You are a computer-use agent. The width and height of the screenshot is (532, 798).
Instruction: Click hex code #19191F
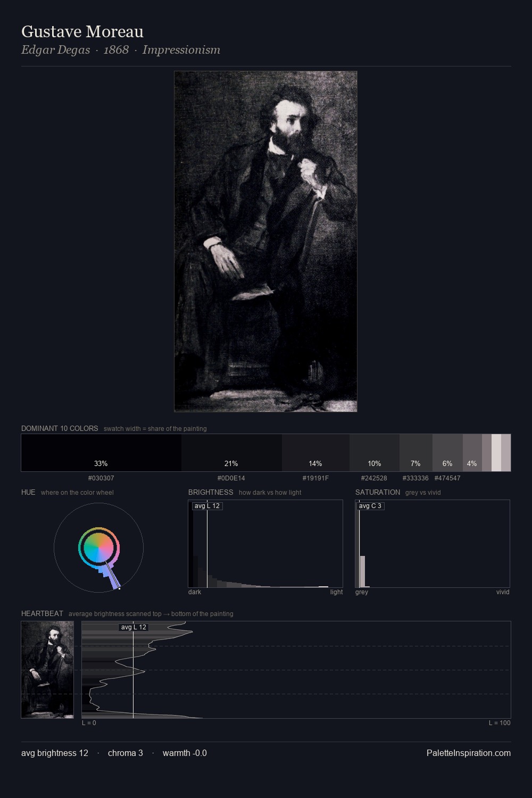[315, 478]
